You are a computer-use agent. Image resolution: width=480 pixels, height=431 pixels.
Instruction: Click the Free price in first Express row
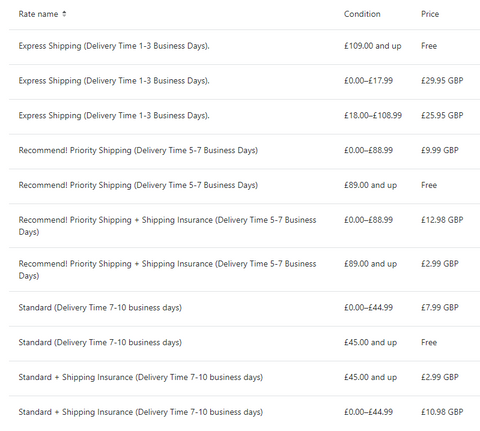click(x=429, y=46)
